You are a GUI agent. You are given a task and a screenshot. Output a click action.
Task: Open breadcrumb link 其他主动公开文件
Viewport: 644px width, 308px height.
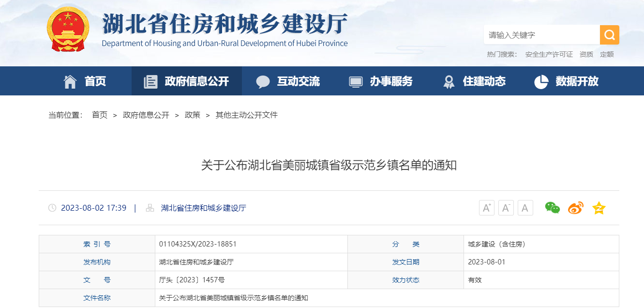tap(246, 115)
